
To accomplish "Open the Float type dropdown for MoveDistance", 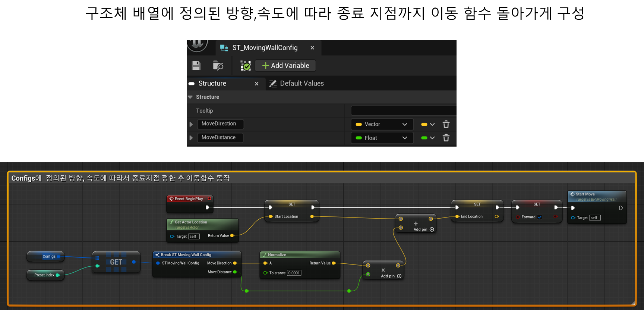I will pyautogui.click(x=382, y=138).
